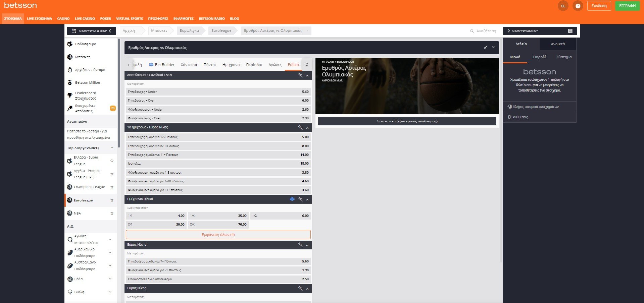Open Bet Builder from Ημίχρονο/Τελικό header icon

point(292,199)
